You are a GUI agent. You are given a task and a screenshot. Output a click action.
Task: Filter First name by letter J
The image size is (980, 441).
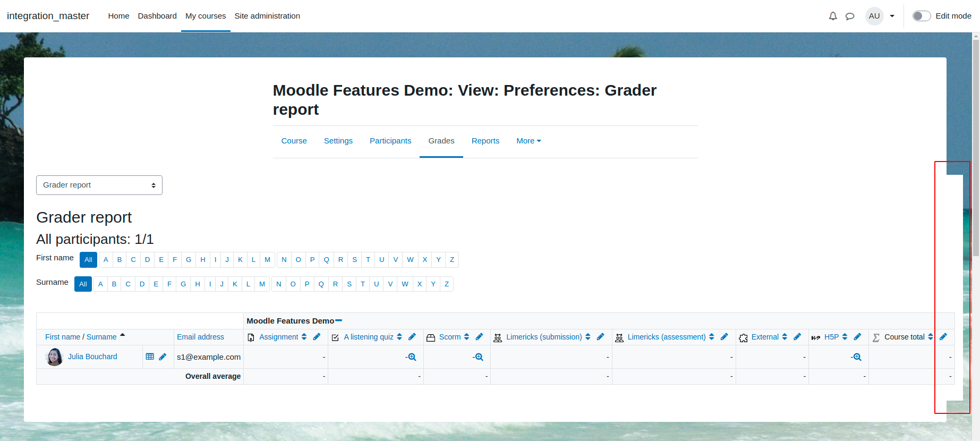click(227, 260)
